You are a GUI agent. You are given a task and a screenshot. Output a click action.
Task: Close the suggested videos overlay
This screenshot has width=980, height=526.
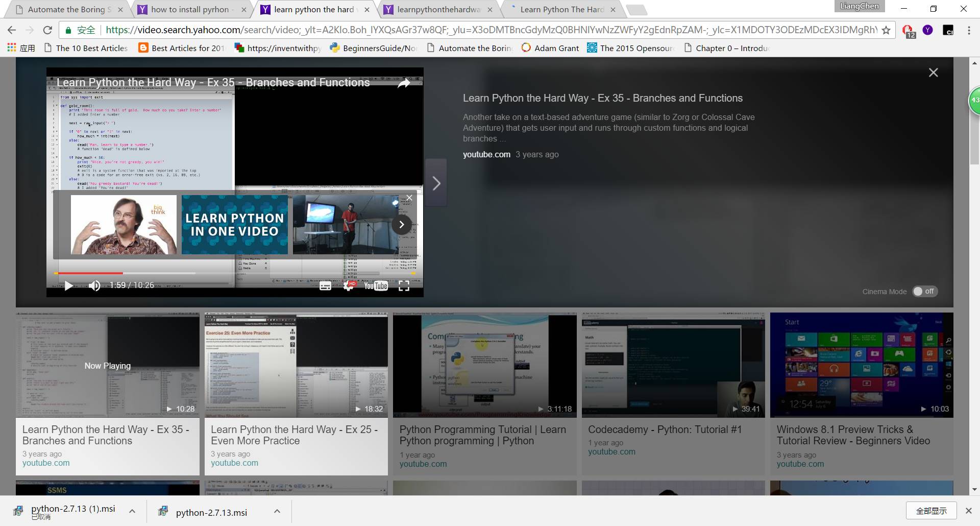pos(409,198)
